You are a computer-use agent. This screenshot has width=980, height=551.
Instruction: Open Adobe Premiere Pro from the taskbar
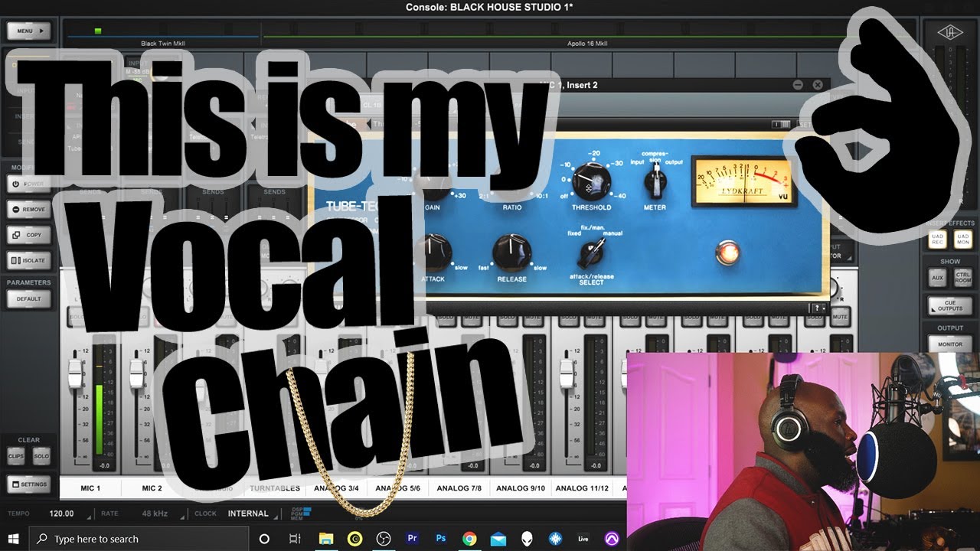coord(413,539)
